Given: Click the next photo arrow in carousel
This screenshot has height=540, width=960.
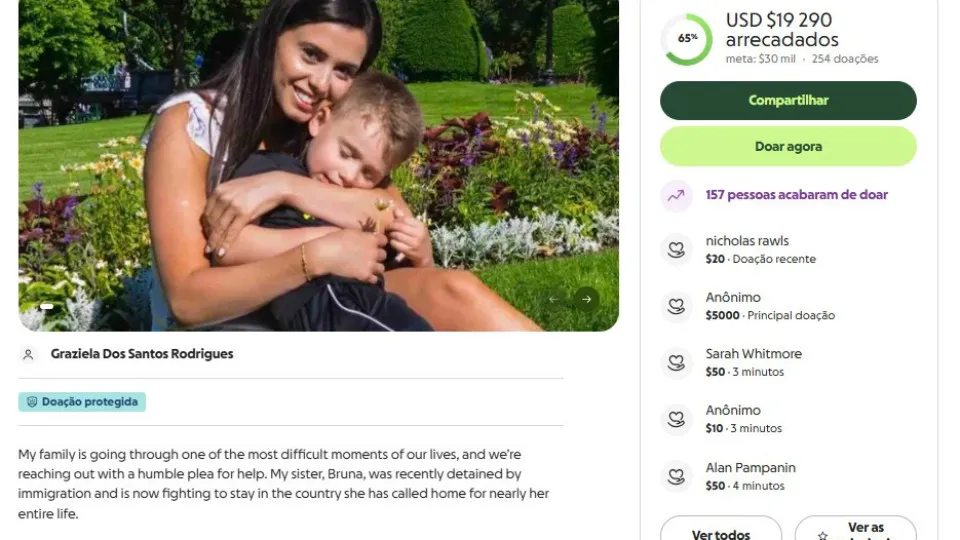Looking at the screenshot, I should click(587, 298).
